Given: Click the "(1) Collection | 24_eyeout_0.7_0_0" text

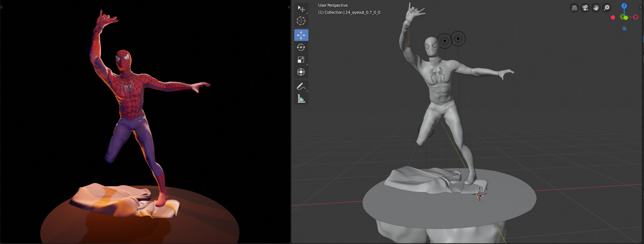Looking at the screenshot, I should click(x=349, y=12).
